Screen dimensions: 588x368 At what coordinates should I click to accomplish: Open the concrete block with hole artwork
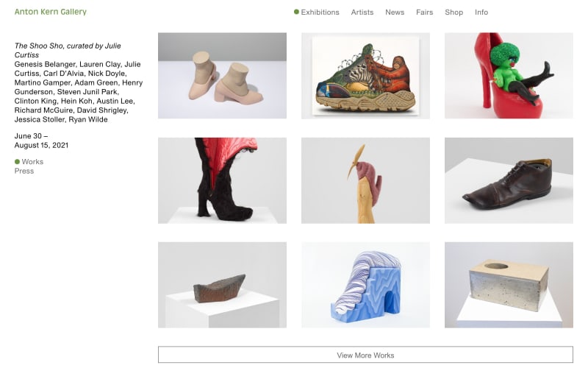509,285
